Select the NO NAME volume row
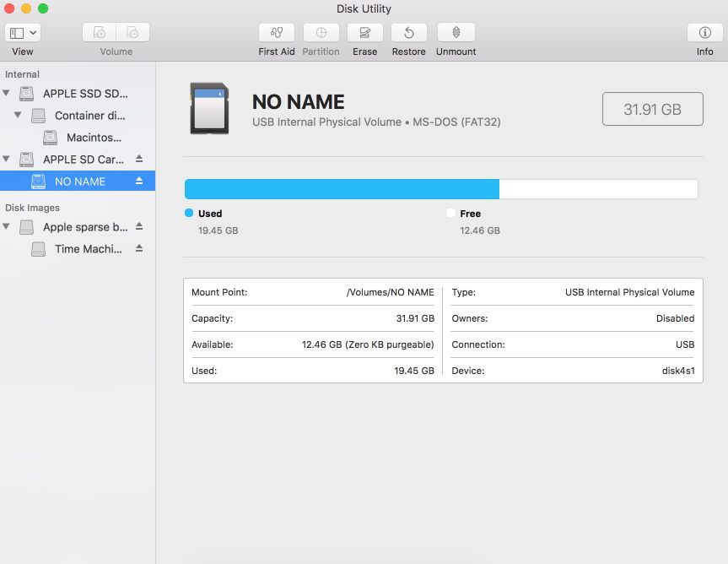This screenshot has width=728, height=564. (x=78, y=182)
